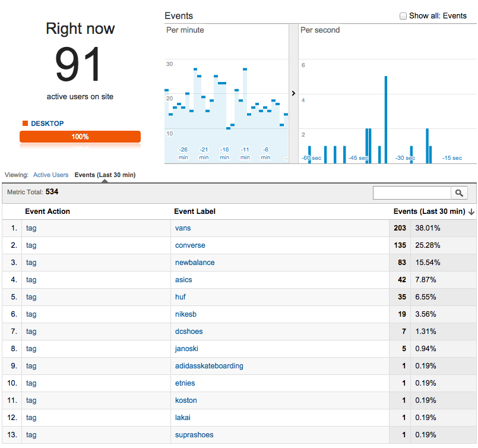The image size is (478, 448).
Task: Click the Per minute chart title
Action: [x=185, y=30]
